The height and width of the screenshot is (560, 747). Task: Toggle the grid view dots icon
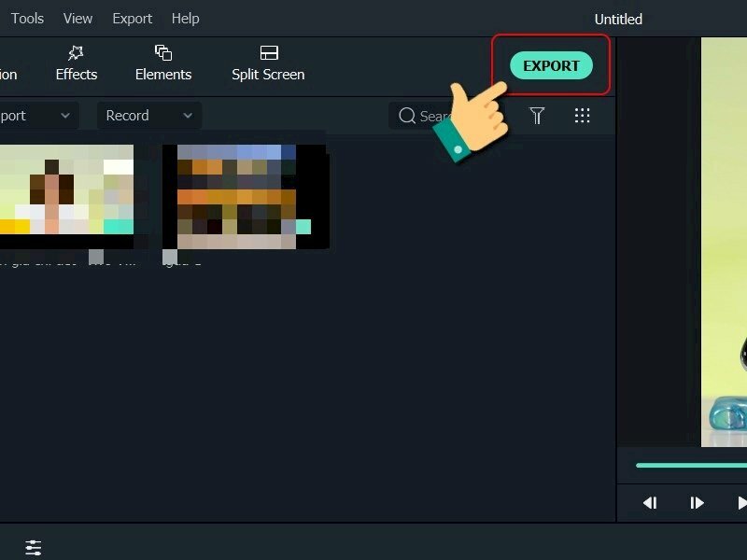pyautogui.click(x=583, y=116)
